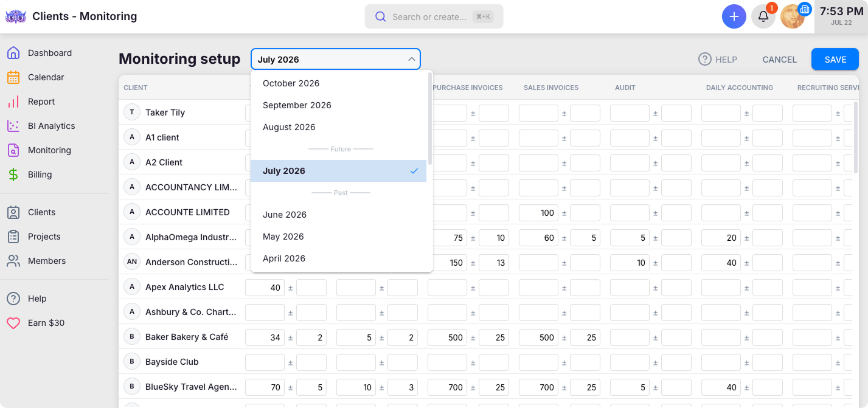Edit ACCOUNTE LIMITED sales invoices value 100
Image resolution: width=868 pixels, height=408 pixels.
click(538, 213)
